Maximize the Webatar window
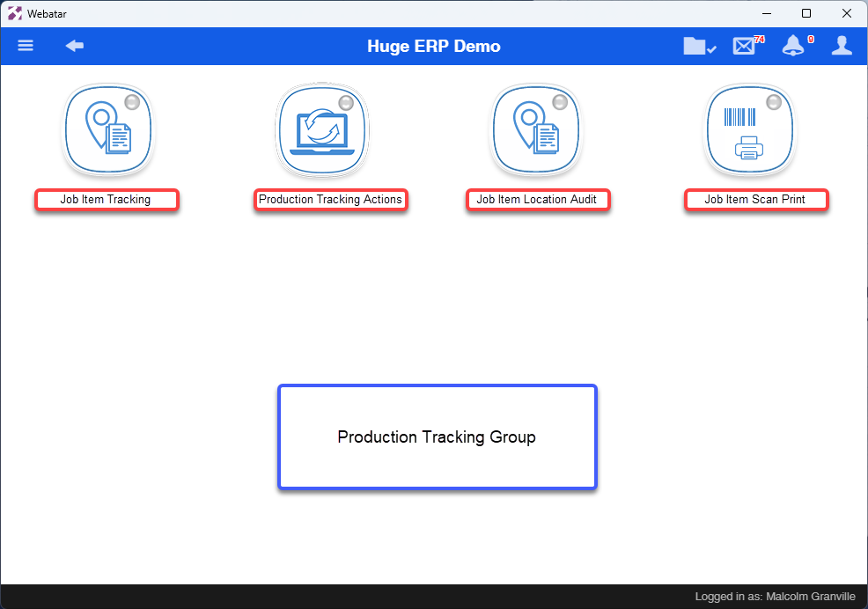 [806, 13]
